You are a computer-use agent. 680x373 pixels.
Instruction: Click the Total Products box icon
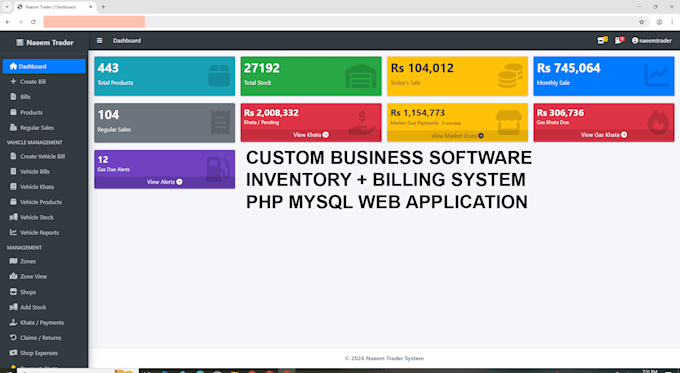pyautogui.click(x=219, y=76)
